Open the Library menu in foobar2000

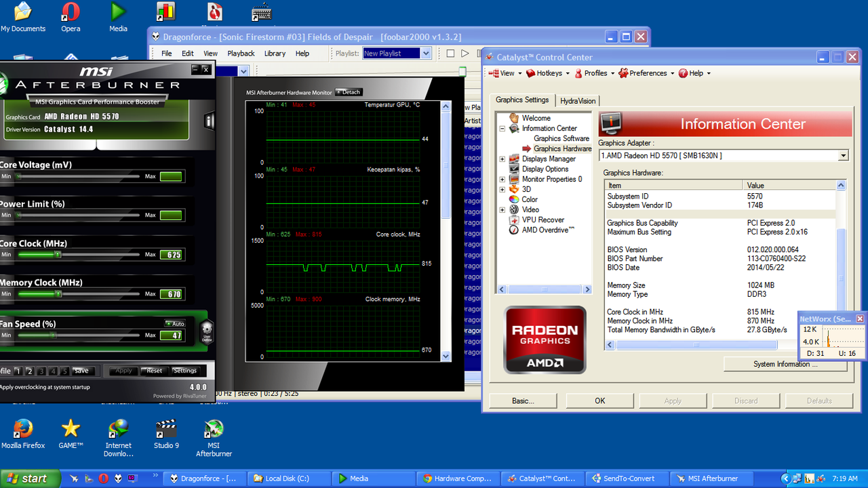[275, 54]
